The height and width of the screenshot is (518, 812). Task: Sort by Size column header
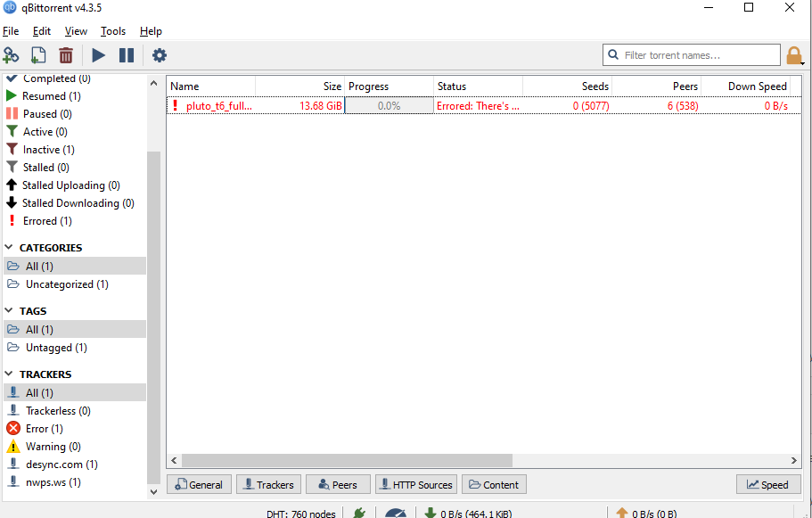(x=299, y=86)
